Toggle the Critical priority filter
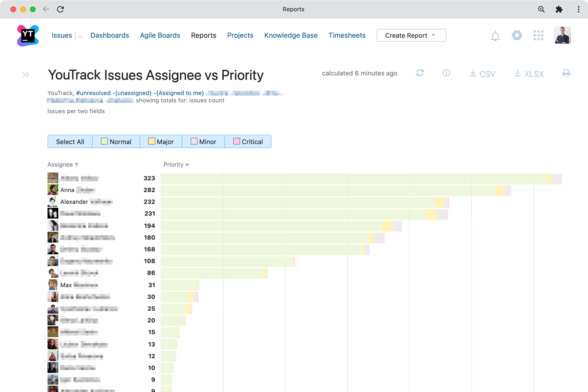The height and width of the screenshot is (392, 588). tap(248, 141)
